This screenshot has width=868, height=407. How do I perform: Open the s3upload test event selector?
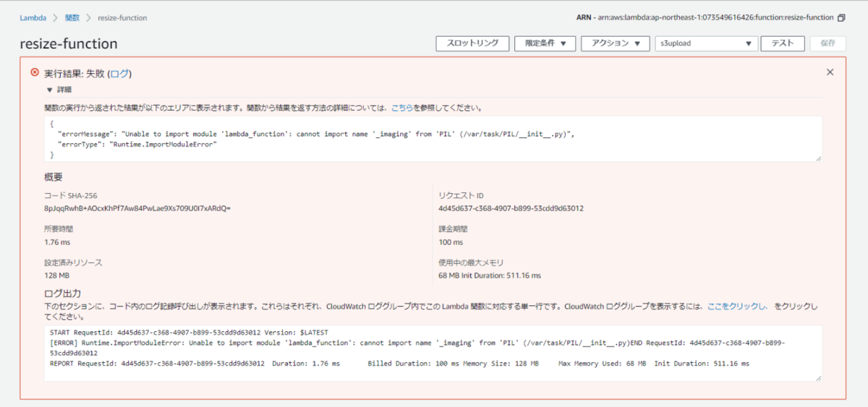click(705, 43)
